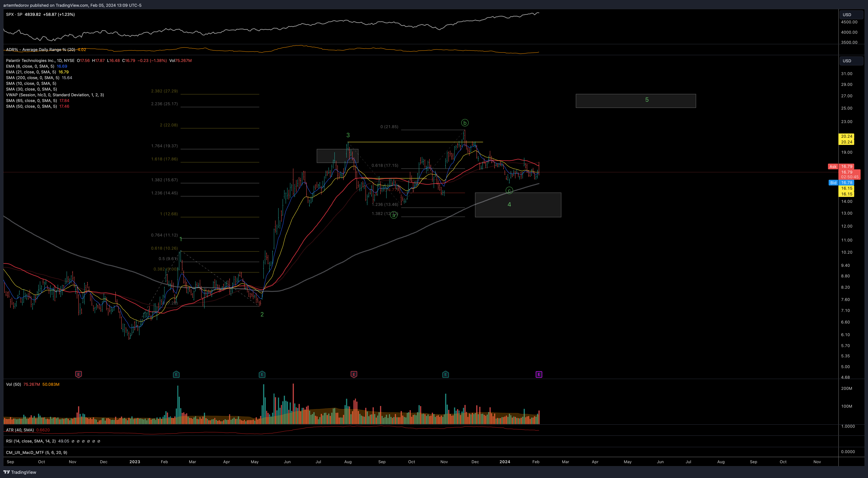
Task: Click the 2.236 (25.17) Fibonacci label
Action: point(165,104)
